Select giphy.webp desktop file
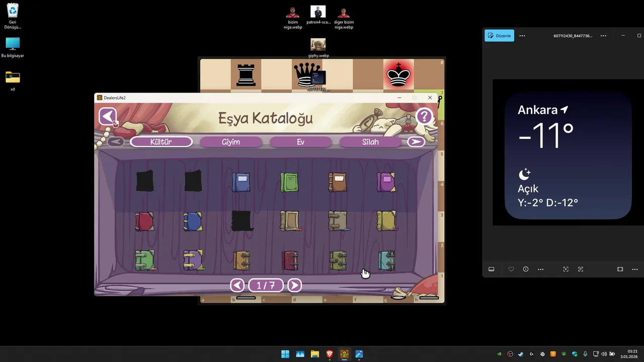Image resolution: width=644 pixels, height=362 pixels. (318, 48)
